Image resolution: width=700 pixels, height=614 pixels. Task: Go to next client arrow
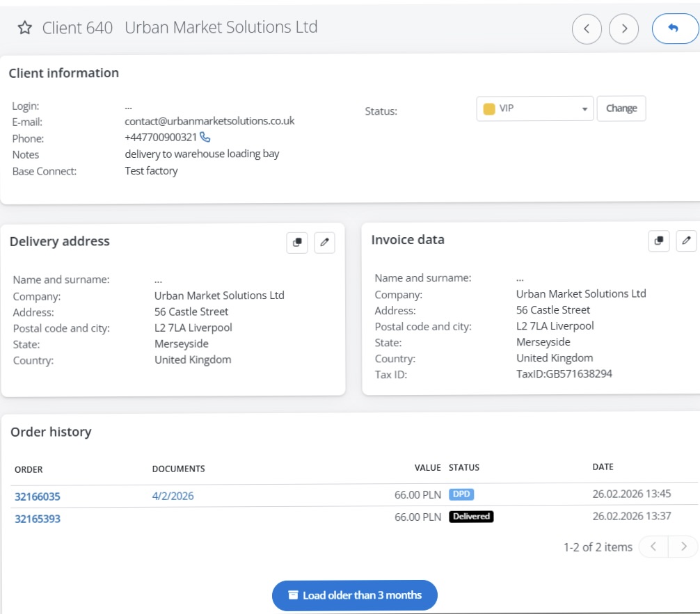(624, 29)
